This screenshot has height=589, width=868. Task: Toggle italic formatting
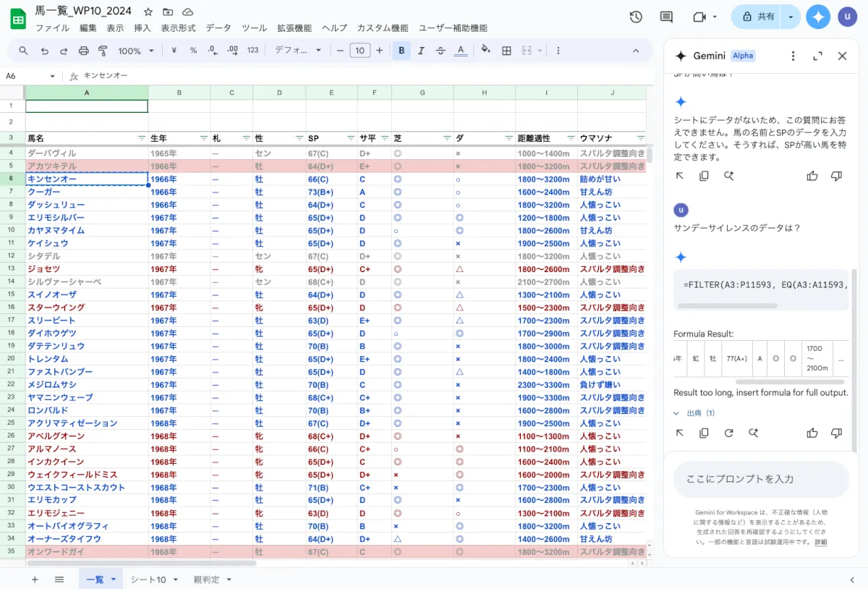(x=421, y=51)
